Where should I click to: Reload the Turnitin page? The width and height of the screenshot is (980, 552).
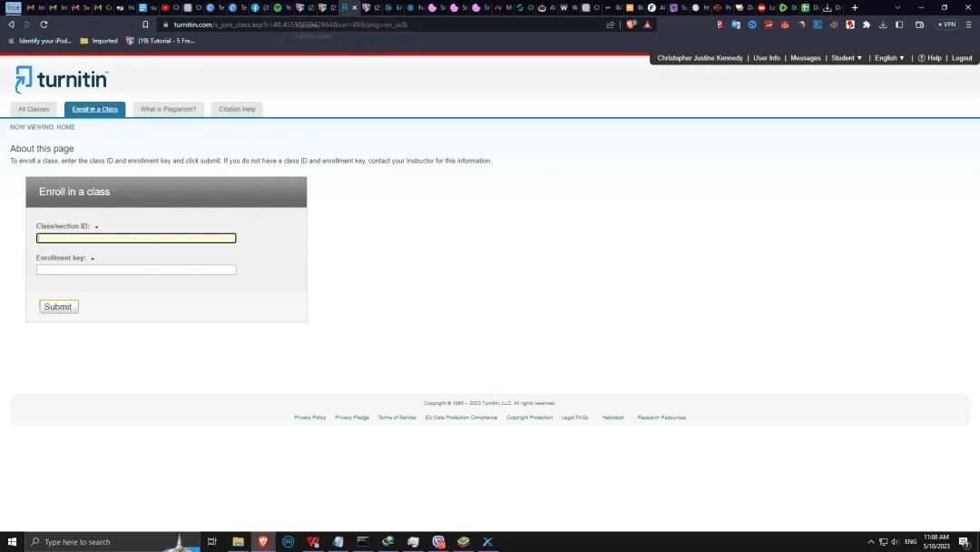click(x=44, y=25)
